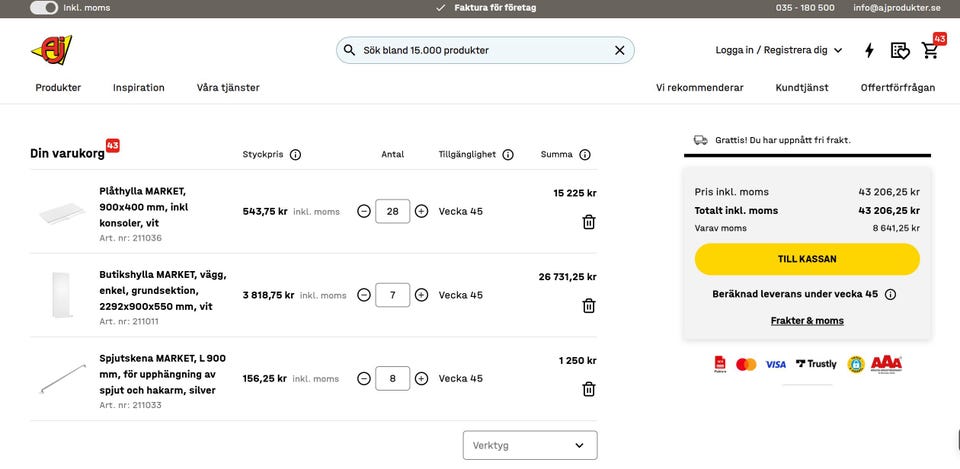Decrease quantity of Plåthylla MARKET
This screenshot has height=469, width=960.
point(364,211)
